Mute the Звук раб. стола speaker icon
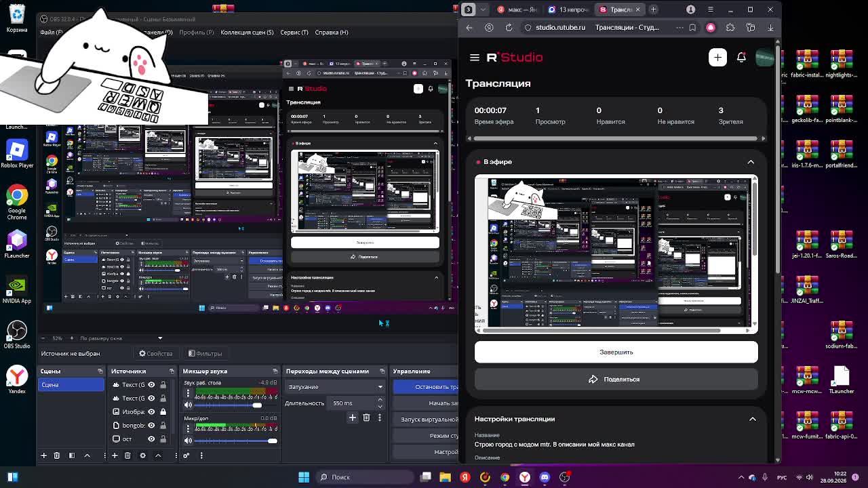Screen dimensions: 868x488 189,405
